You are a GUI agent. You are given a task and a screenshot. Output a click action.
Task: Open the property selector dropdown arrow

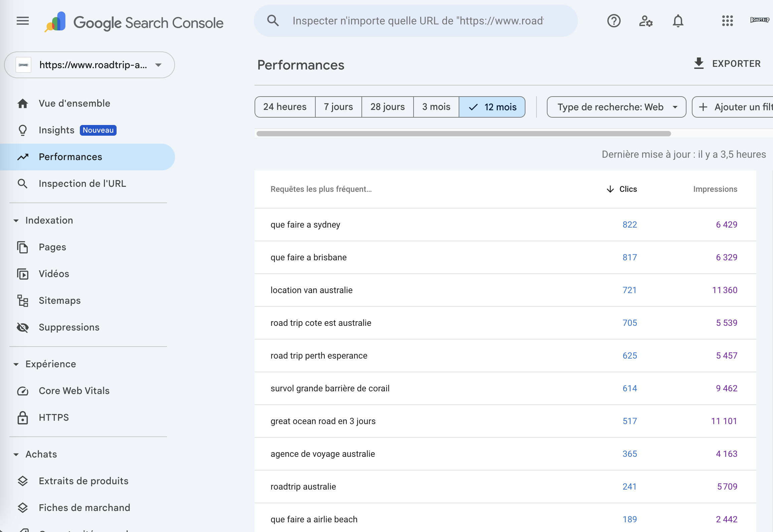coord(158,65)
